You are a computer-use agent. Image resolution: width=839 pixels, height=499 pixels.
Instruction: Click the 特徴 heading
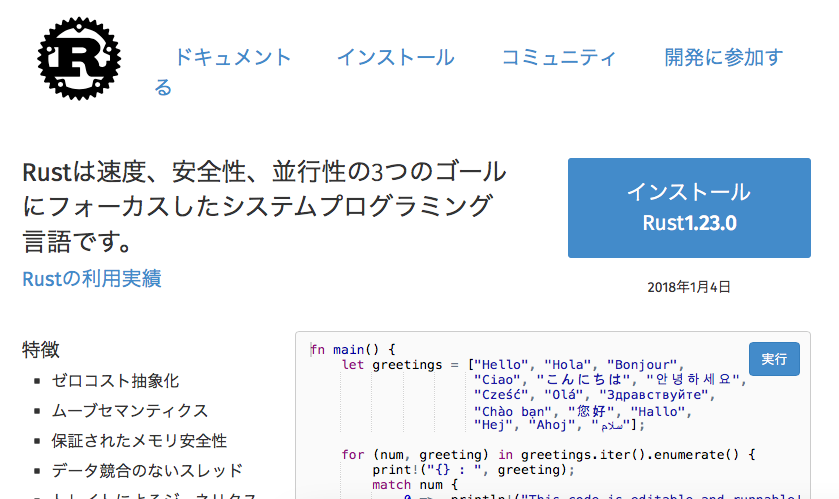41,350
